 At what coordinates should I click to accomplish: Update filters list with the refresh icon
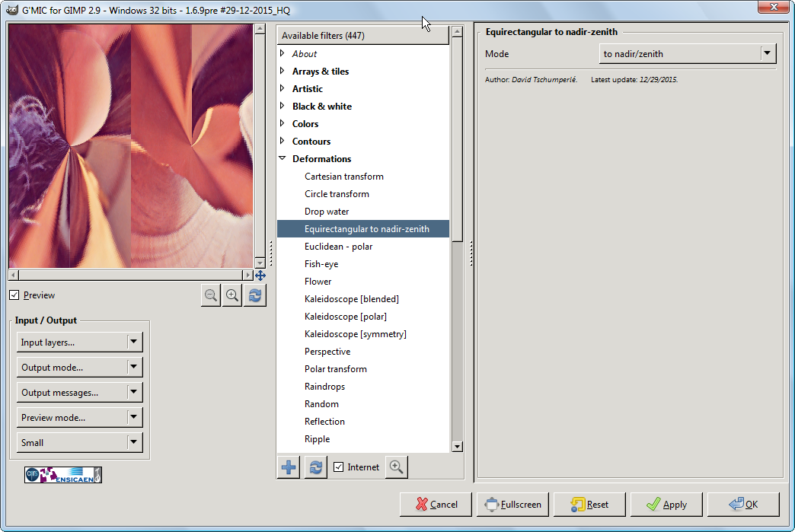point(315,467)
